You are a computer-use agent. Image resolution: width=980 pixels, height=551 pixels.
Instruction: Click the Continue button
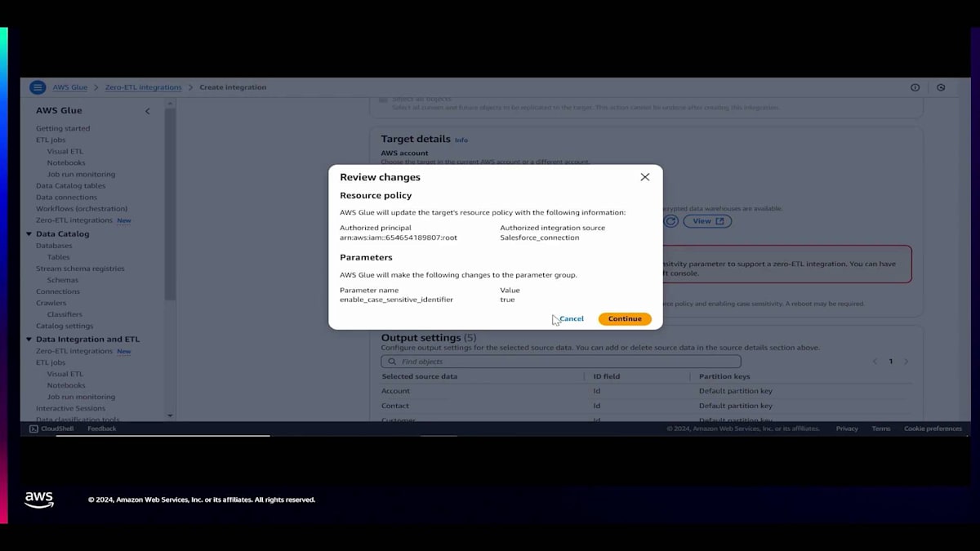coord(625,319)
